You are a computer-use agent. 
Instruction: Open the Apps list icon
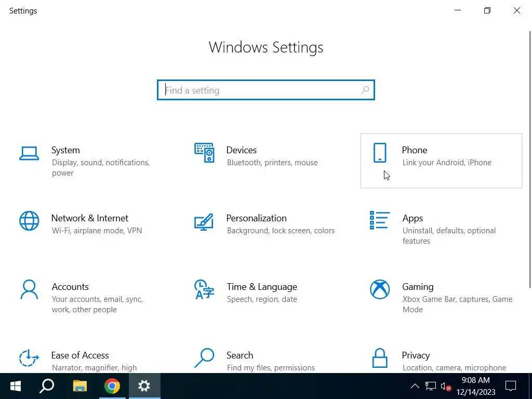click(380, 220)
